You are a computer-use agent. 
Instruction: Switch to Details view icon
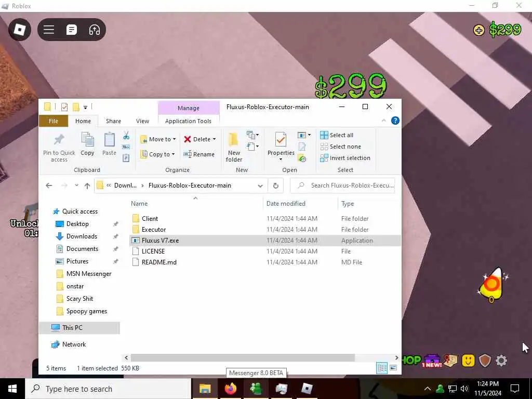pos(382,368)
